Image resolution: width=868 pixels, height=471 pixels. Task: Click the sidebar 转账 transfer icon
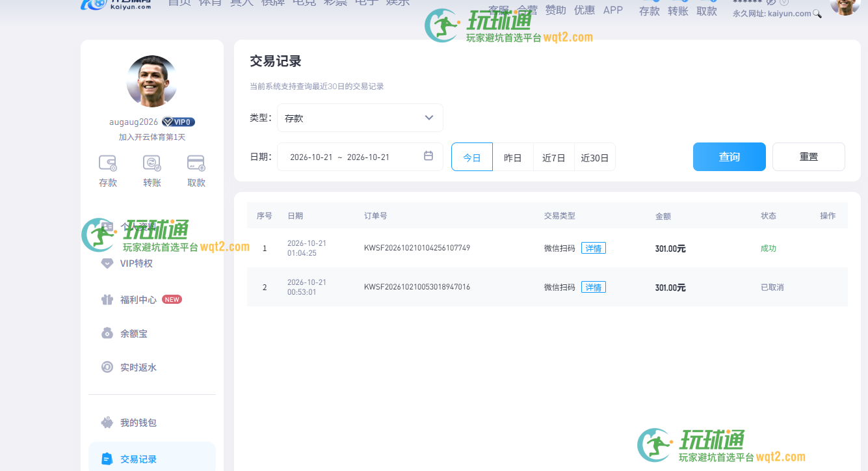click(152, 163)
